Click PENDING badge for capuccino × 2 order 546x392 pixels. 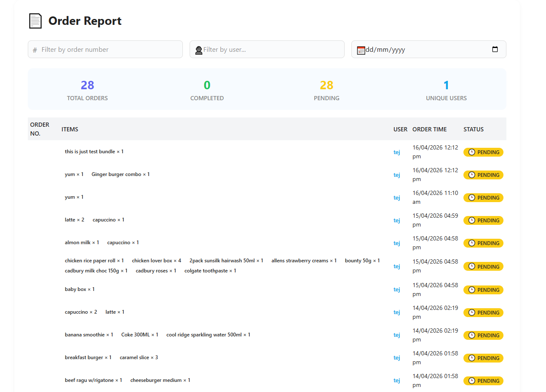pyautogui.click(x=483, y=312)
